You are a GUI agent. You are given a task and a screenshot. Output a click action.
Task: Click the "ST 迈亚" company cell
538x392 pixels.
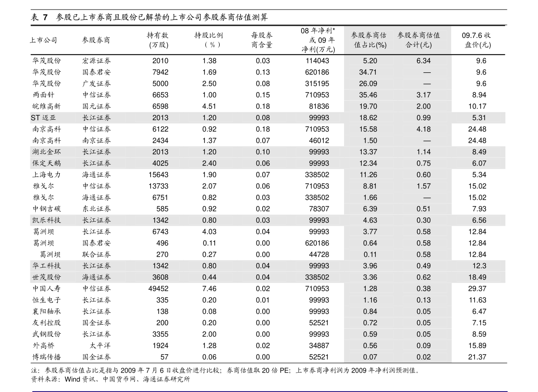point(43,118)
